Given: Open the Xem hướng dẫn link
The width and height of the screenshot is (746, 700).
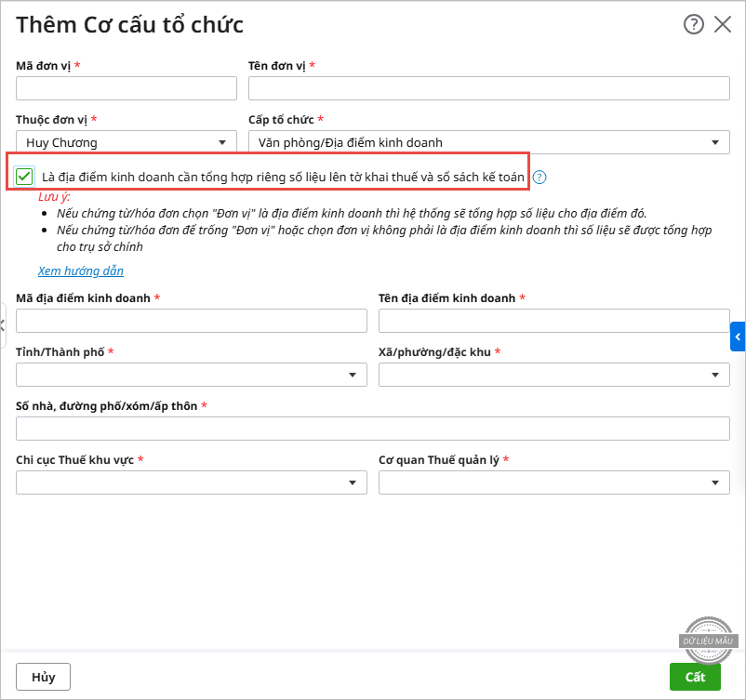Looking at the screenshot, I should pyautogui.click(x=81, y=271).
